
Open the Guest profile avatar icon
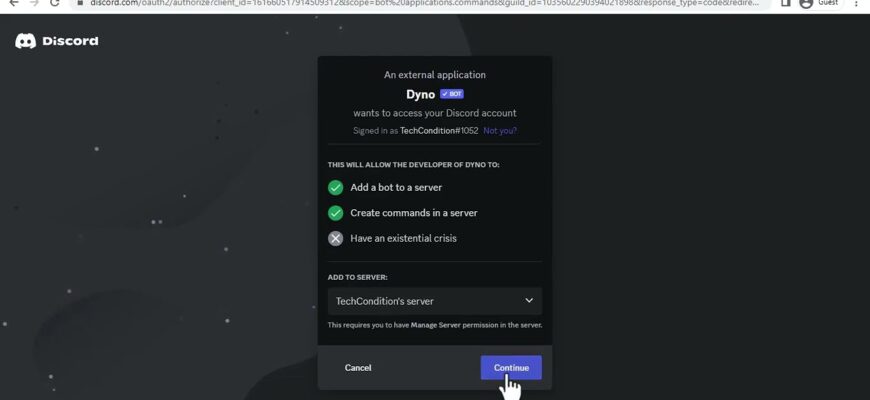(806, 3)
